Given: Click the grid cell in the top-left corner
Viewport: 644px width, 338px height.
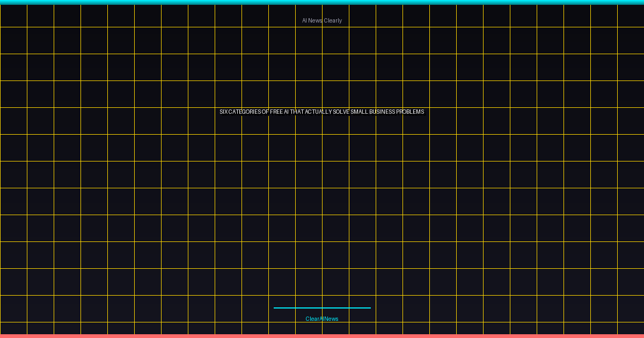Looking at the screenshot, I should point(13,16).
